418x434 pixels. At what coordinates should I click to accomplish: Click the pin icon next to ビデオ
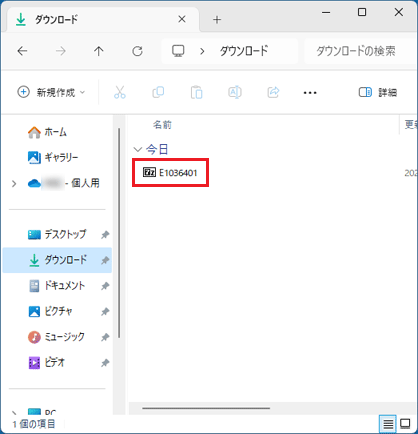[105, 363]
